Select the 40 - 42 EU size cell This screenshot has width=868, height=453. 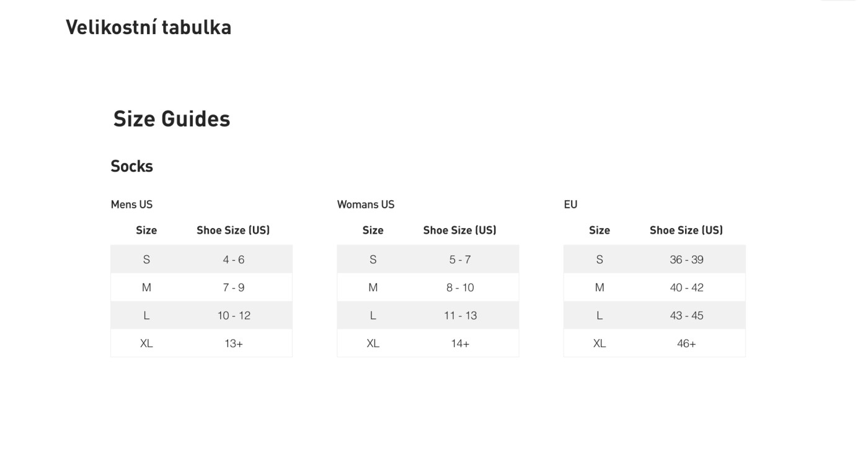[x=686, y=288]
